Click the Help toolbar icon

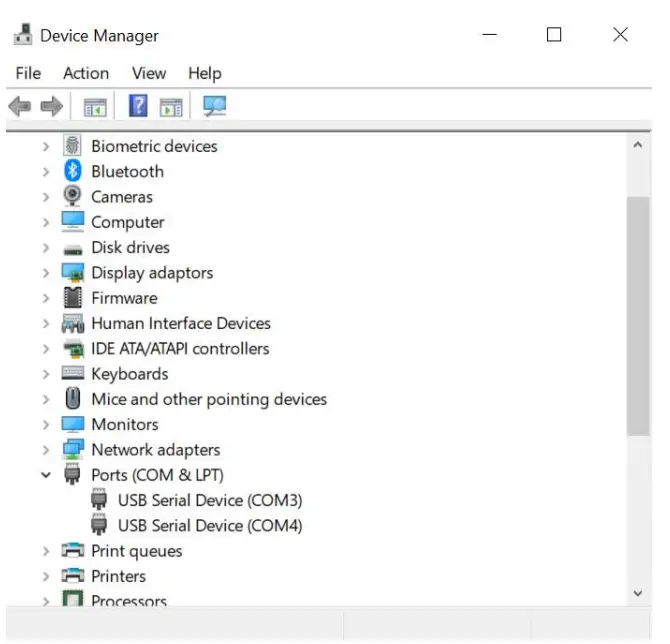(138, 105)
